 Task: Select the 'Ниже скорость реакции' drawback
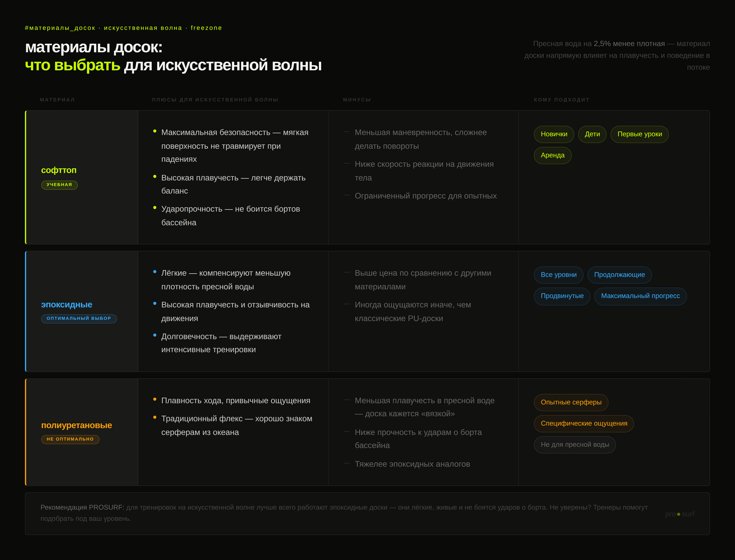(x=424, y=171)
